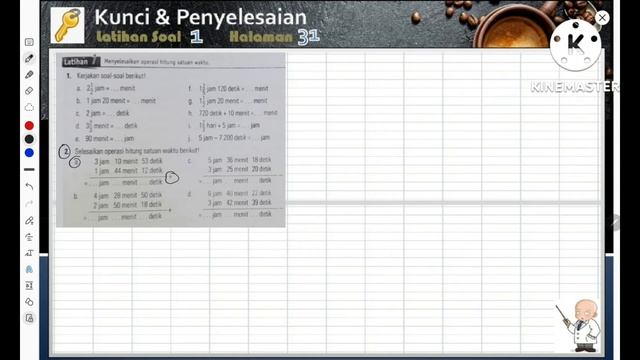640x360 pixels.
Task: Click the 'Halaman' heading text
Action: (261, 37)
